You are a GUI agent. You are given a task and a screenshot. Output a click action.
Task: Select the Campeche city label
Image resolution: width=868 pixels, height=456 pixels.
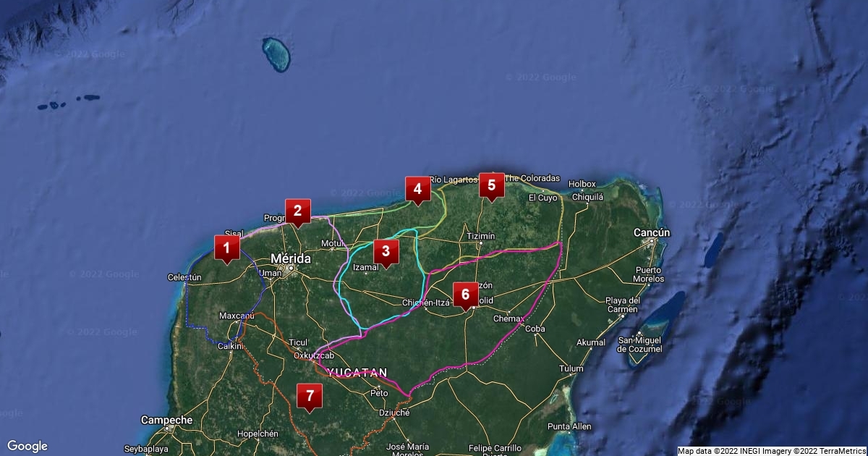[x=166, y=420]
